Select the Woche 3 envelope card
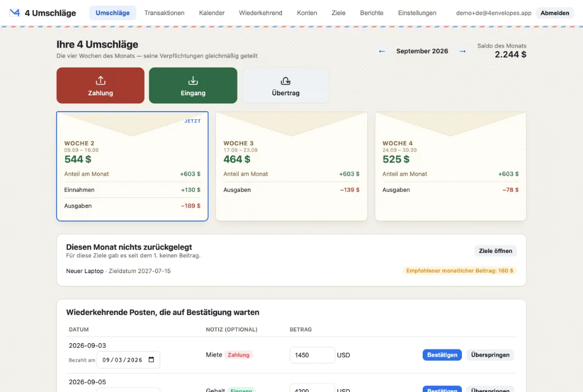 tap(291, 166)
